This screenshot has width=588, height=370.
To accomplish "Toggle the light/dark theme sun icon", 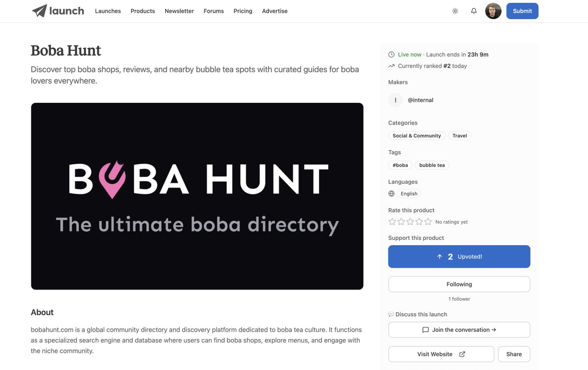I will click(455, 11).
